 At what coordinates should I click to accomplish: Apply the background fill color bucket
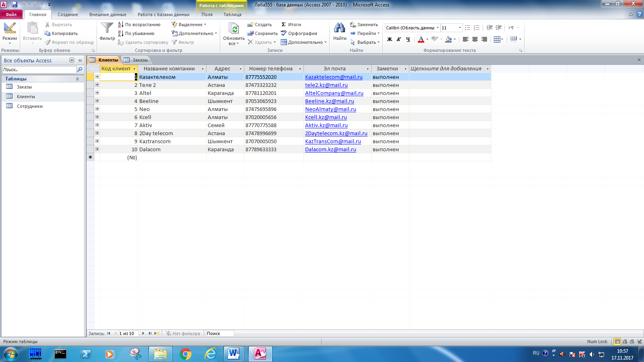click(448, 39)
